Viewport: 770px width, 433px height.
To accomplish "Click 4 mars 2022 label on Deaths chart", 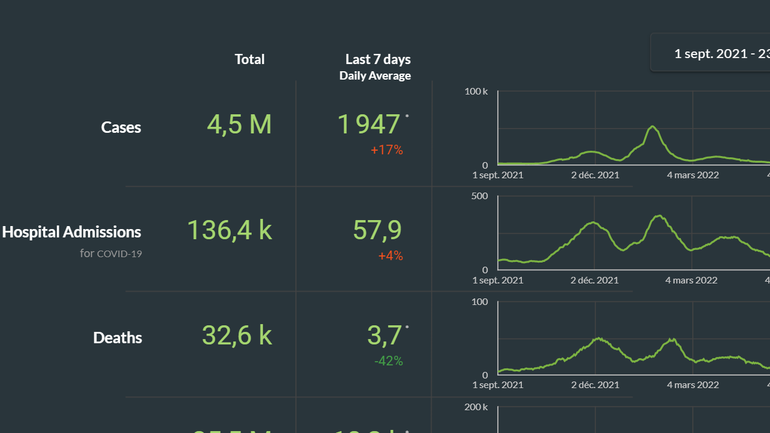I will click(x=692, y=385).
